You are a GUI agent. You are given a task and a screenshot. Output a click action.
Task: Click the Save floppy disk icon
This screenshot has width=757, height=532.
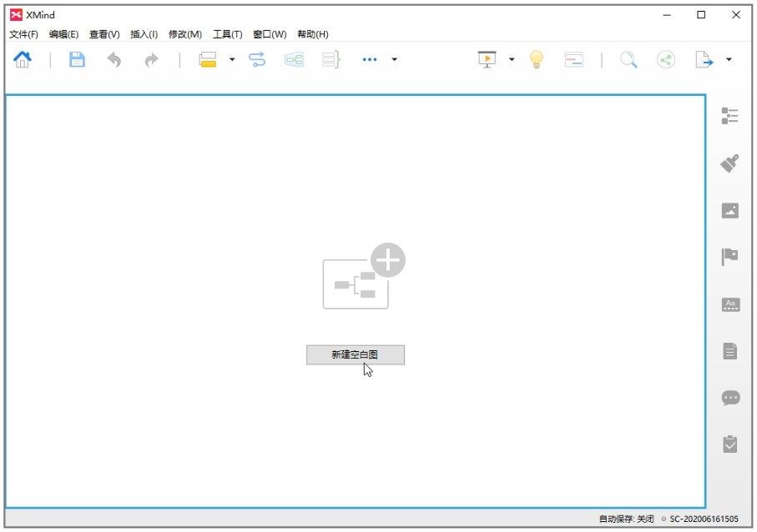[x=77, y=60]
